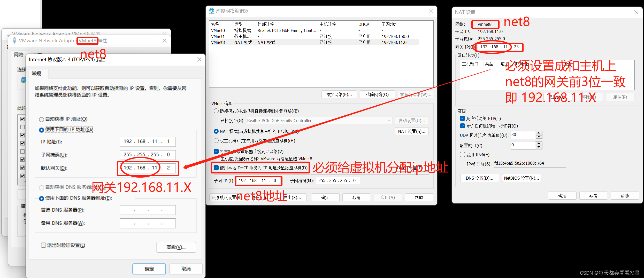Viewport: 644px width, 278px height.
Task: Click 取消 in NAT 设置 window
Action: pyautogui.click(x=593, y=196)
